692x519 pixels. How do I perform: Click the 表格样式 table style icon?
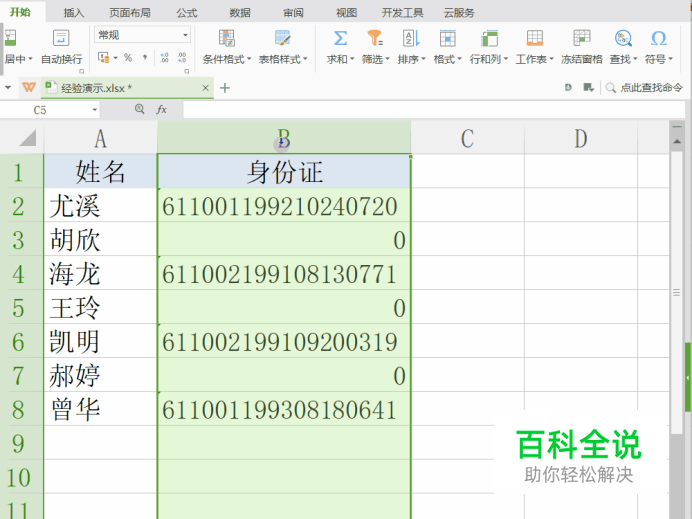282,38
